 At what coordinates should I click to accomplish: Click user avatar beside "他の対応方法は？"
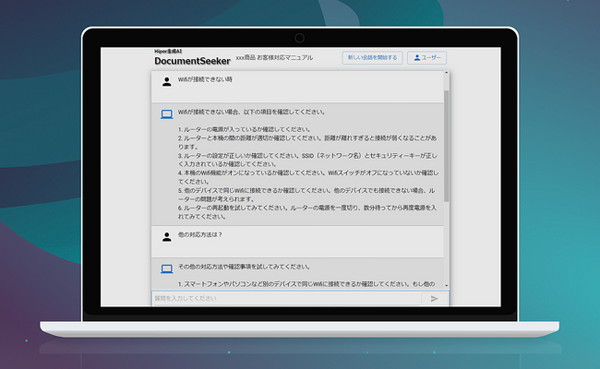coord(167,237)
